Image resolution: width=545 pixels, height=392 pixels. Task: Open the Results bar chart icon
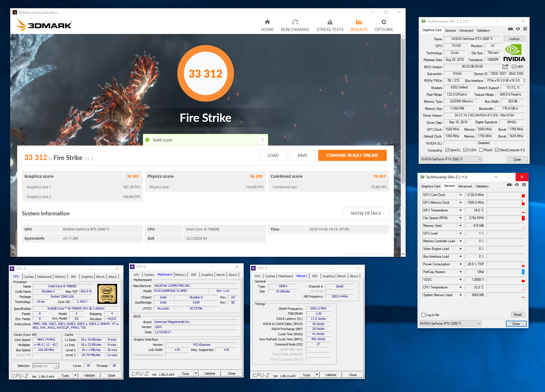click(359, 22)
